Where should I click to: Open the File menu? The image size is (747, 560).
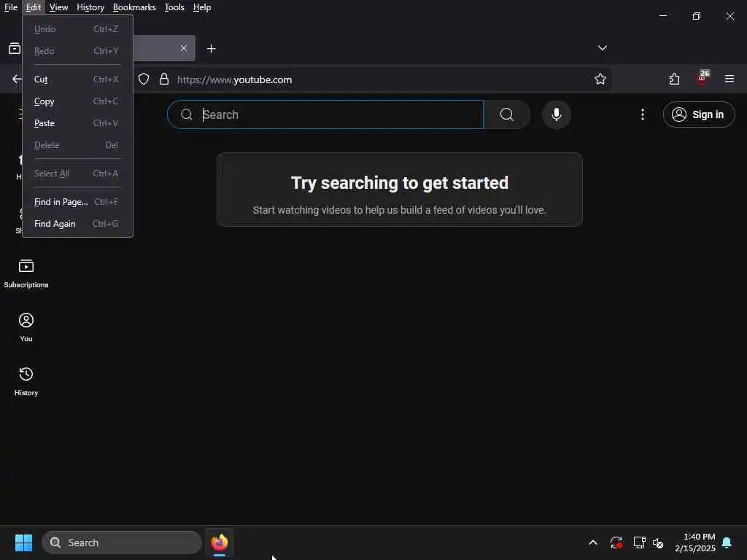[x=10, y=7]
